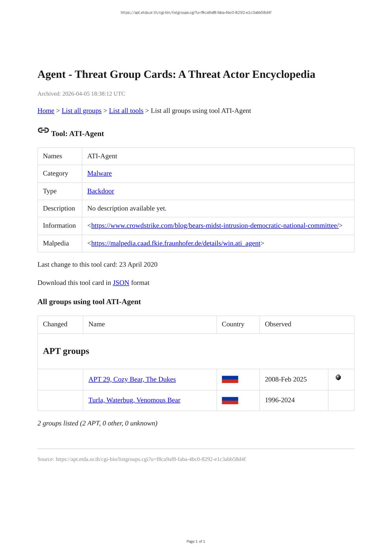Open Turla, Waterbug, Venomous Bear group
Image resolution: width=392 pixels, height=554 pixels.
[x=134, y=400]
